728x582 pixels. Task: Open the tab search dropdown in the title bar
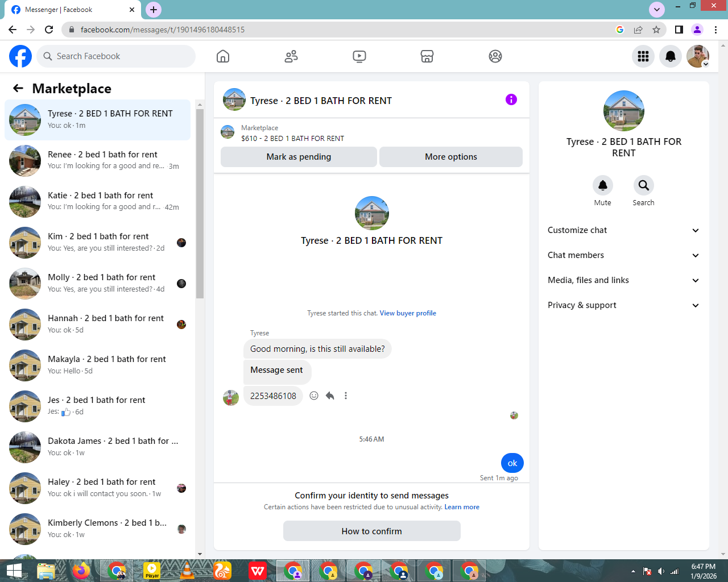coord(657,9)
